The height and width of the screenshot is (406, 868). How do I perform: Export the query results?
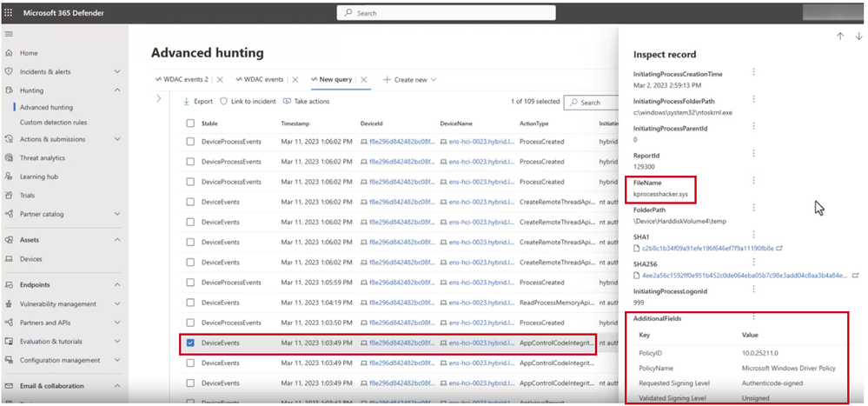[x=198, y=102]
